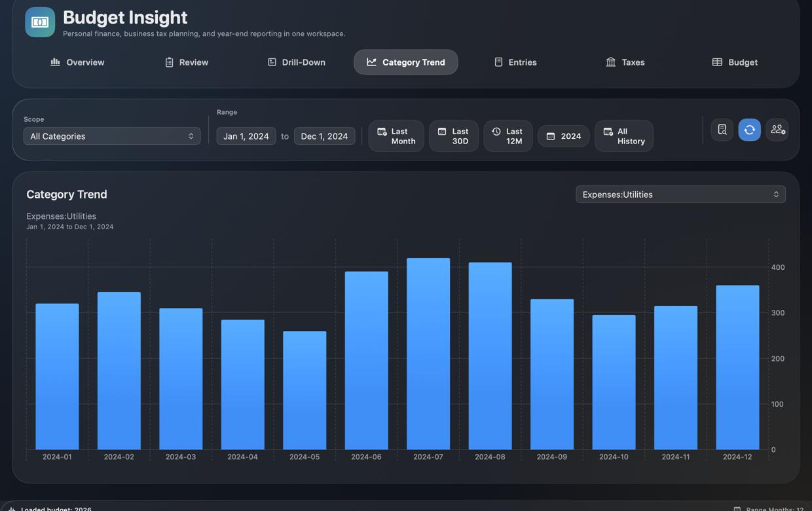Viewport: 812px width, 511px height.
Task: Click the Budget Insight app logo icon
Action: click(x=40, y=22)
